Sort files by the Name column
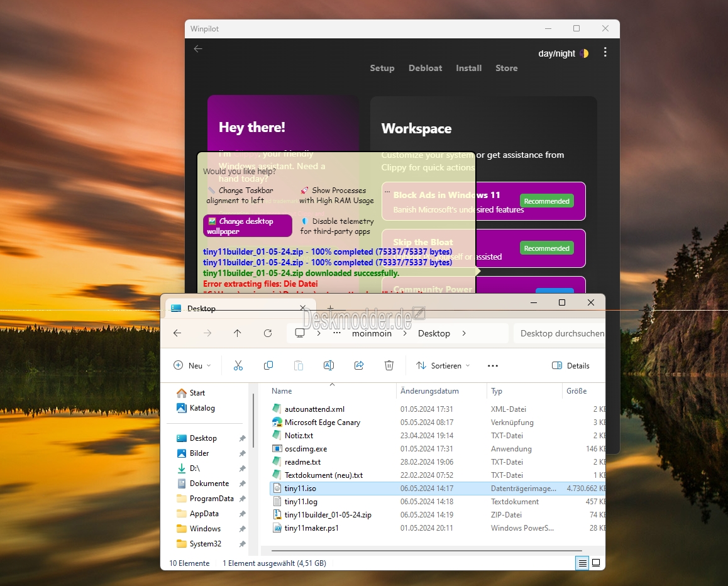The width and height of the screenshot is (728, 586). click(x=331, y=391)
